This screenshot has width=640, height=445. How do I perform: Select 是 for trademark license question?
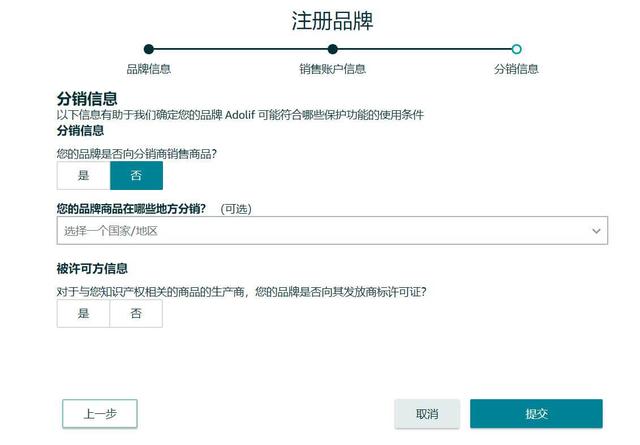84,314
